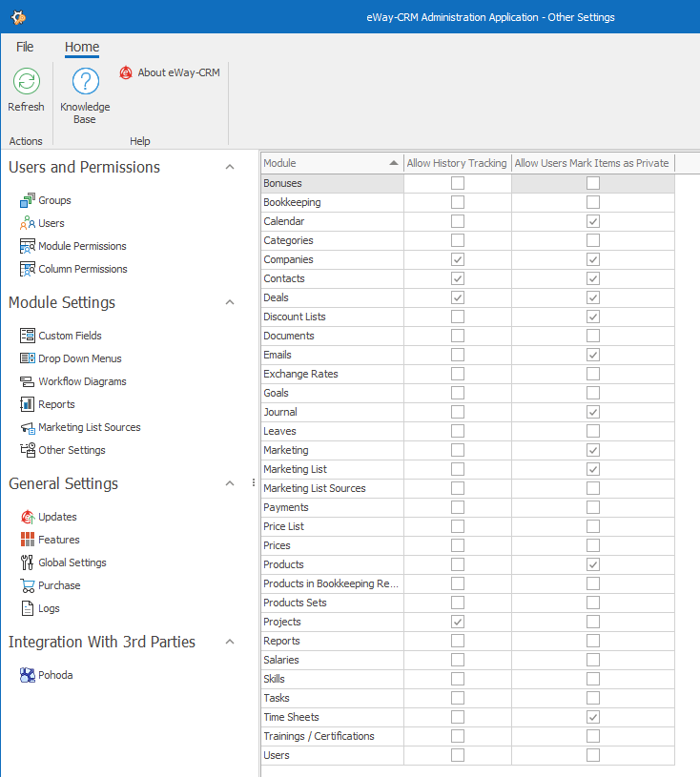700x777 pixels.
Task: Open Users via its people icon
Action: pos(28,223)
